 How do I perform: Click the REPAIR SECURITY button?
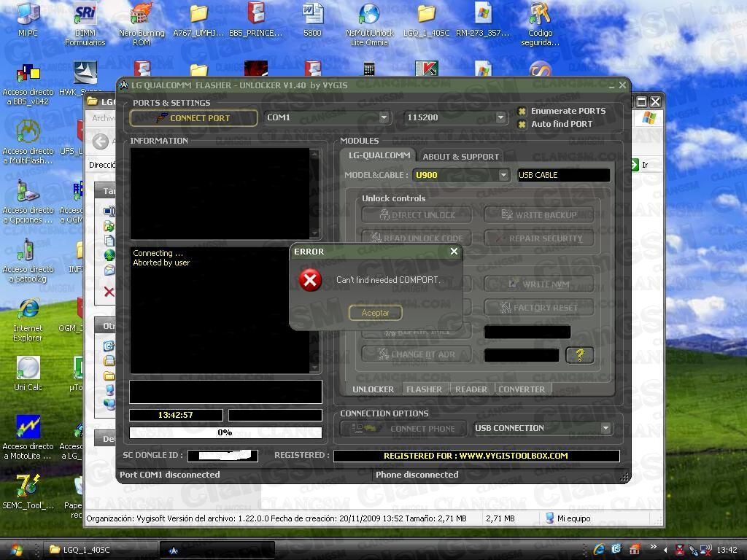click(539, 238)
